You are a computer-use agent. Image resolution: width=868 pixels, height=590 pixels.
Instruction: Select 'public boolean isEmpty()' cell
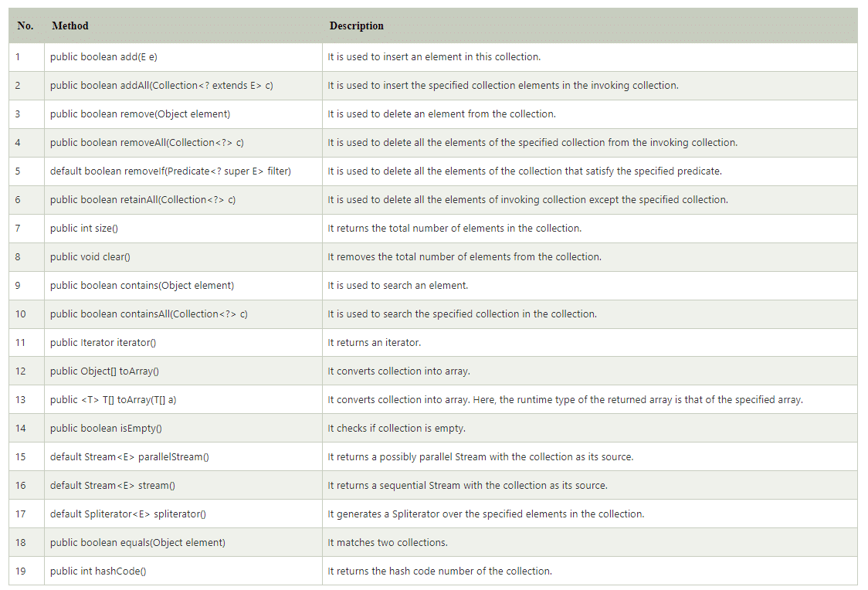[183, 429]
